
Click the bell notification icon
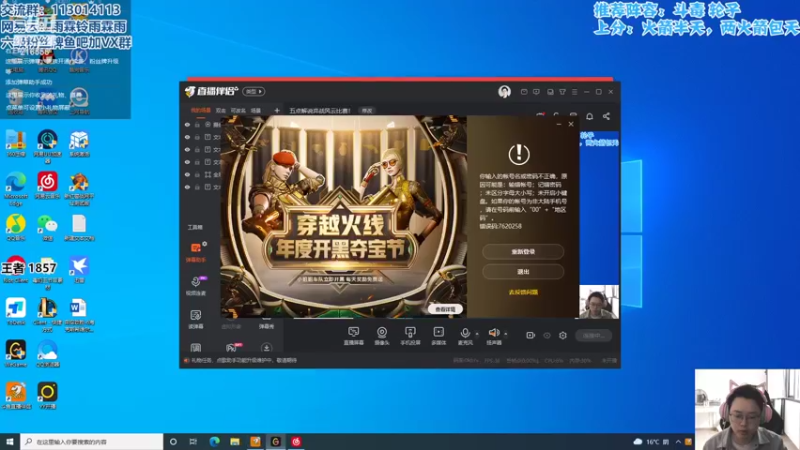coord(589,116)
